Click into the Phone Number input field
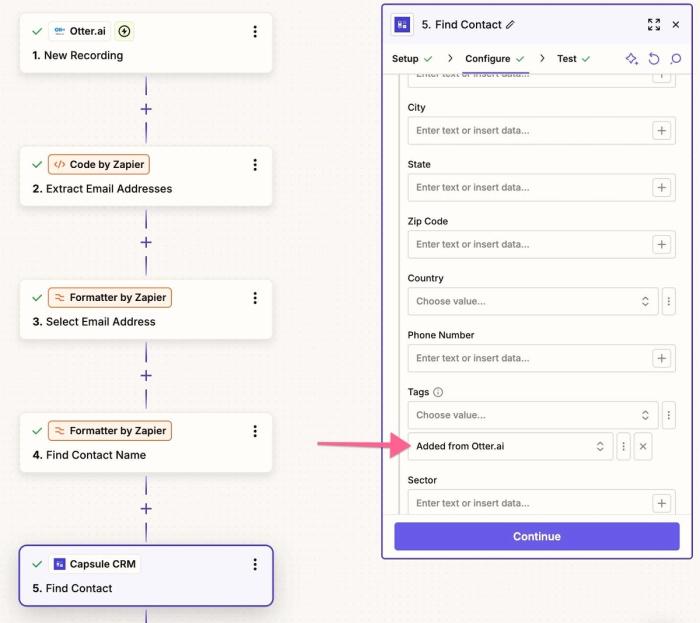Viewport: 700px width, 623px height. point(527,358)
